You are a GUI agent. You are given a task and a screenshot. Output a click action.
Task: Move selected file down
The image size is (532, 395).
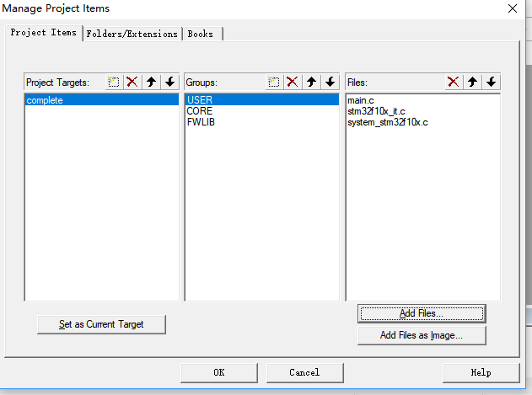[x=492, y=82]
